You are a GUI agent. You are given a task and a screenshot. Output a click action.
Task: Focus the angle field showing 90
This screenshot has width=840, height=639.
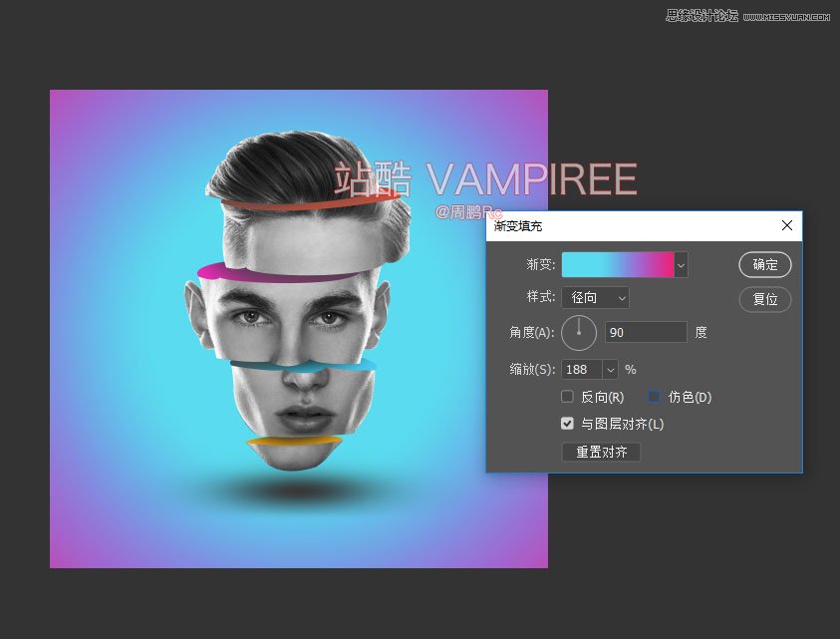click(x=646, y=332)
